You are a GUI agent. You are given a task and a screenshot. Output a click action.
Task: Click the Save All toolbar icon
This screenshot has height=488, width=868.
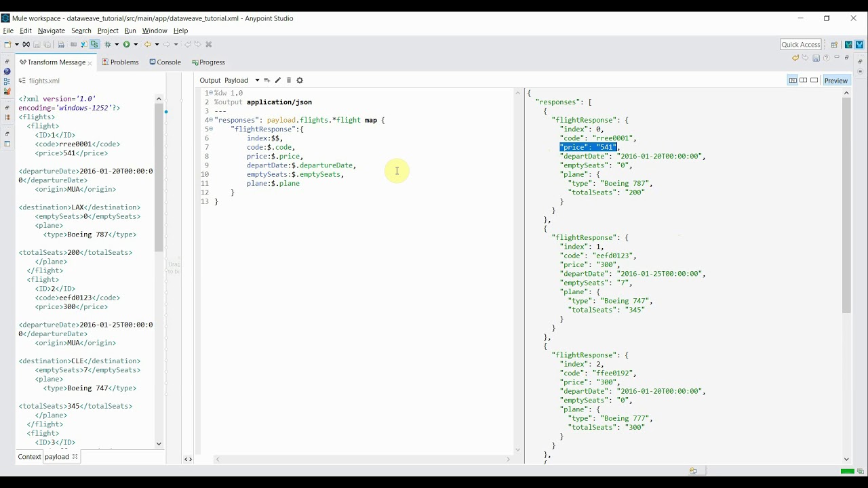[x=47, y=45]
